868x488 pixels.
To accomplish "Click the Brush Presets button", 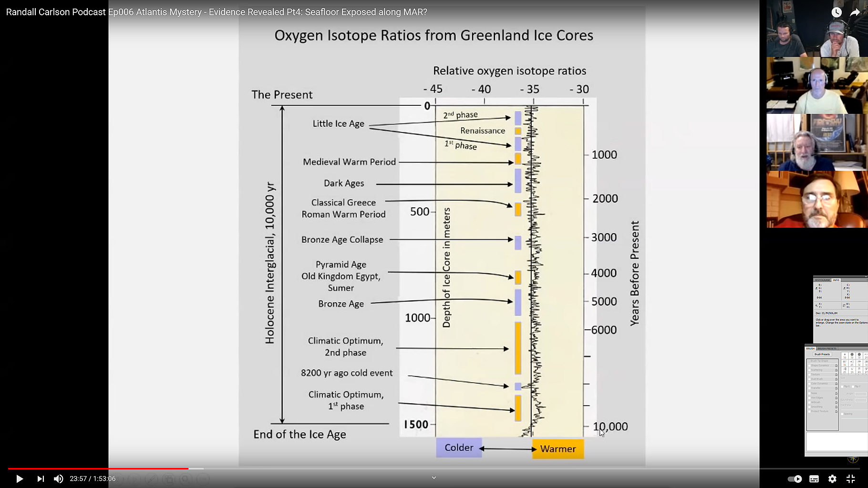I will pos(822,354).
